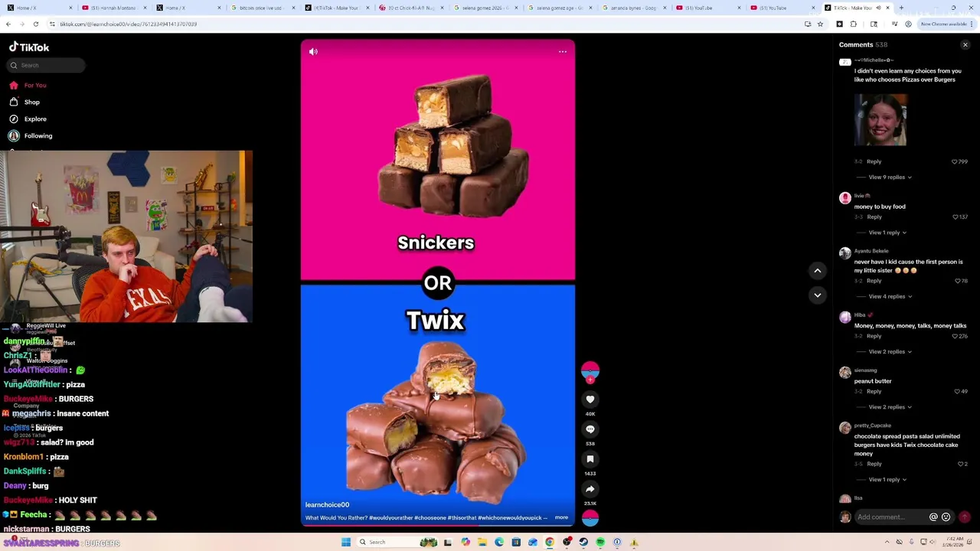Open the spinning sound disc icon
Viewport: 980px width, 551px height.
(x=590, y=517)
